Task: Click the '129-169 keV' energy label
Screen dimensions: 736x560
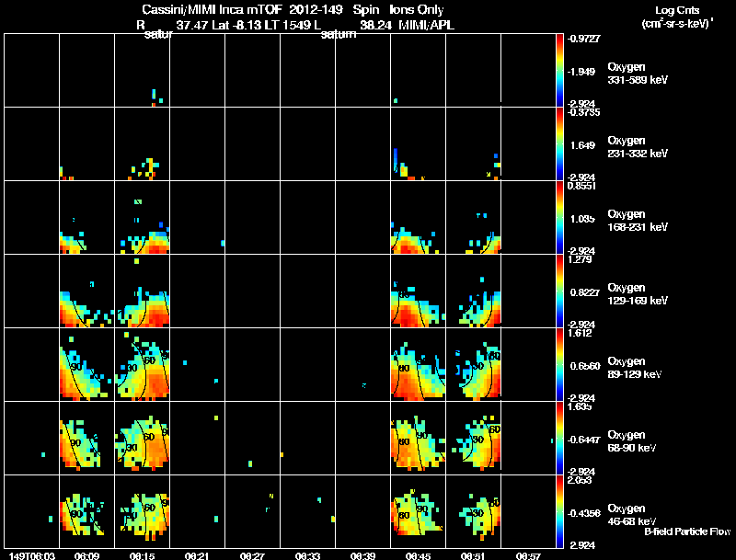Action: pyautogui.click(x=638, y=301)
